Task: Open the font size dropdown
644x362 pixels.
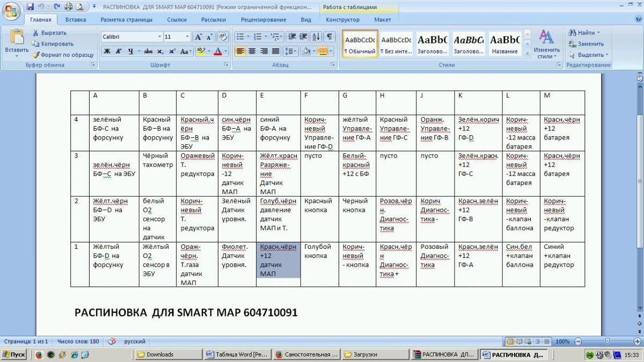Action: click(187, 37)
